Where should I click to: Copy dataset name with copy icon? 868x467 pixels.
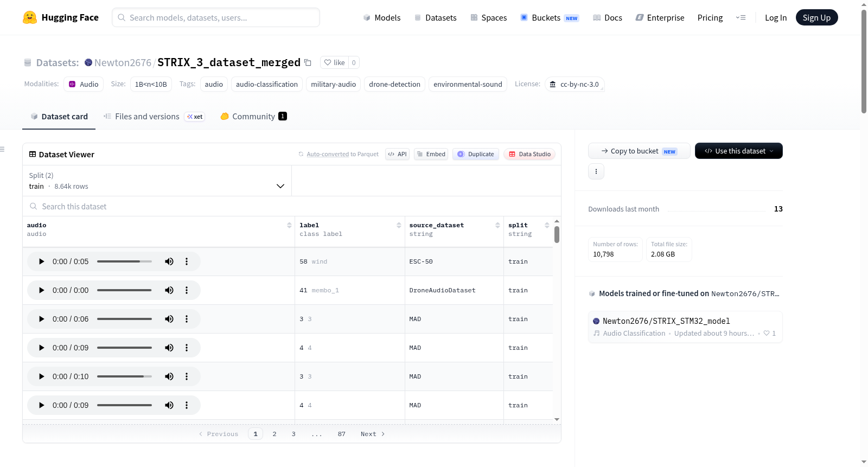[308, 62]
